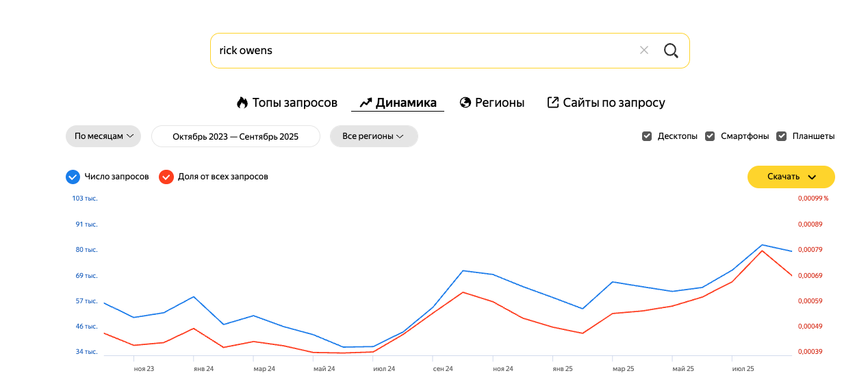
Task: Uncheck the Десктопы checkbox
Action: [x=647, y=136]
